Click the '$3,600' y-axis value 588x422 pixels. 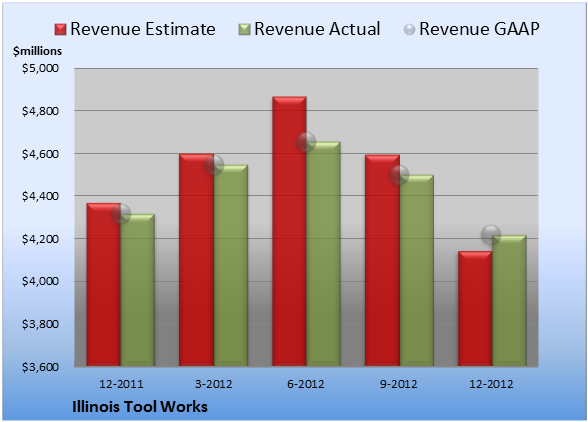[x=40, y=366]
